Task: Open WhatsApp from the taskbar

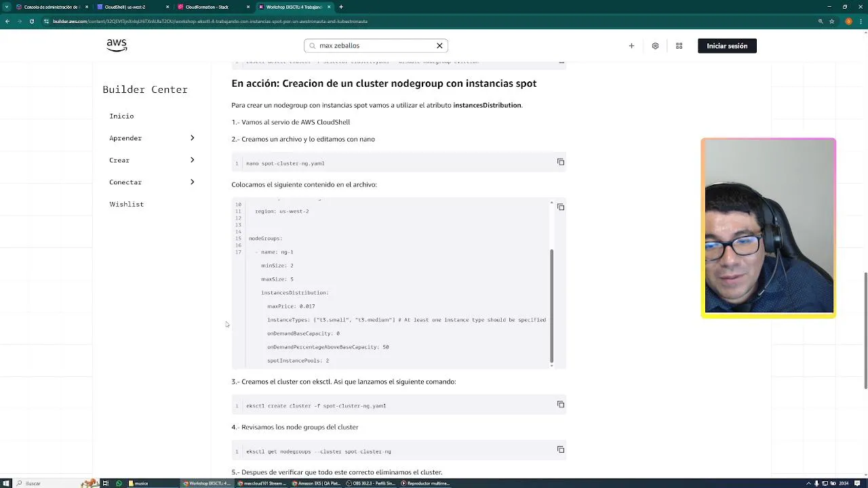Action: [x=119, y=483]
